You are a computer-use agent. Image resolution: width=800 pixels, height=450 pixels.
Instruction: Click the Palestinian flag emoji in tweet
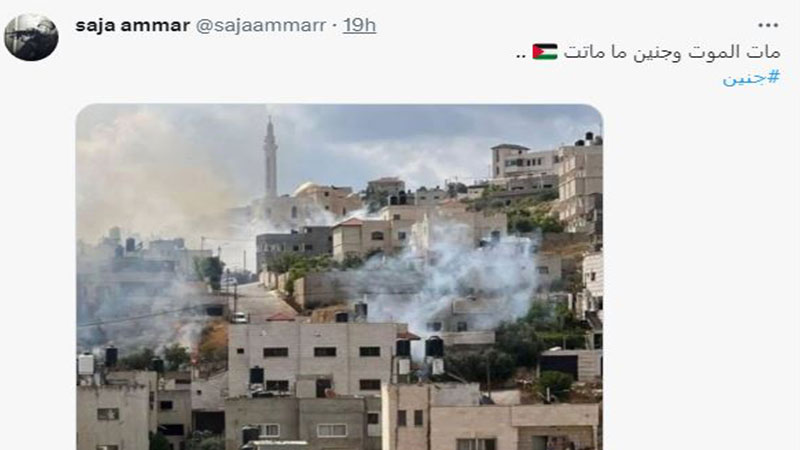[x=545, y=52]
